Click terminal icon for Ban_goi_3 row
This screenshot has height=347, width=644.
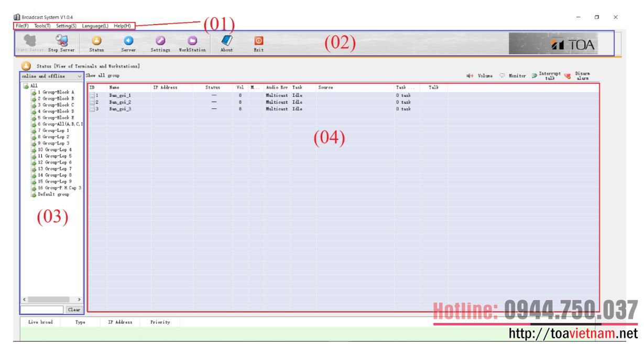pos(92,109)
